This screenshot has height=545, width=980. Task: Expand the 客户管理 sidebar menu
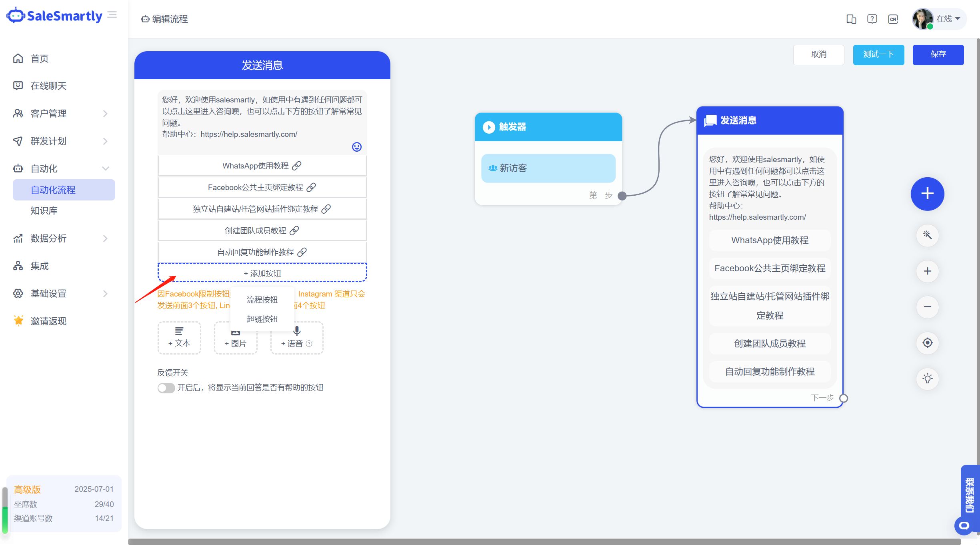(x=60, y=114)
